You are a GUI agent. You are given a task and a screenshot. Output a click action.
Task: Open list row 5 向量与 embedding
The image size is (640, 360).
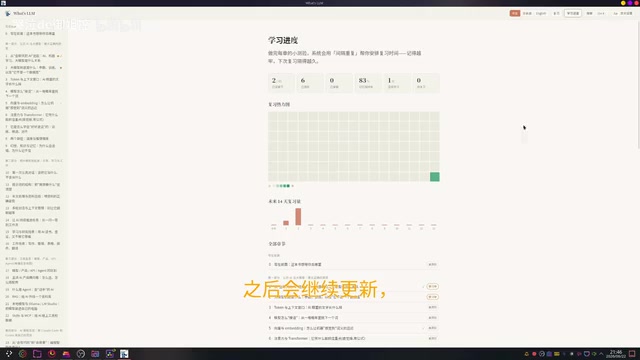click(353, 328)
